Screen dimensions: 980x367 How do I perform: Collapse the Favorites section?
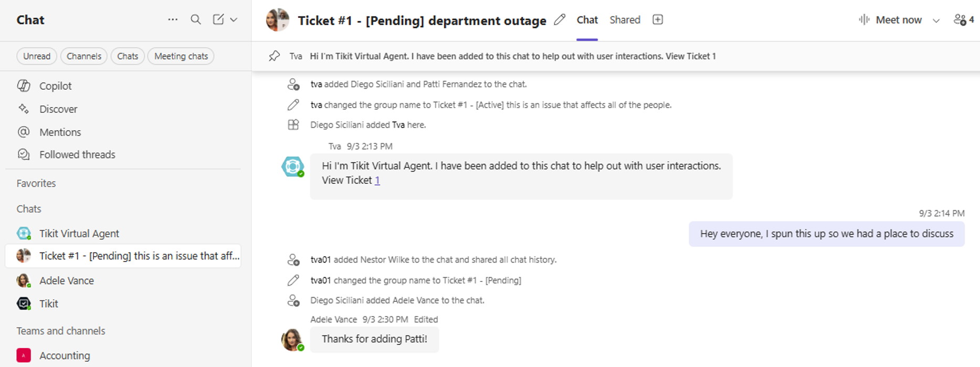[36, 183]
